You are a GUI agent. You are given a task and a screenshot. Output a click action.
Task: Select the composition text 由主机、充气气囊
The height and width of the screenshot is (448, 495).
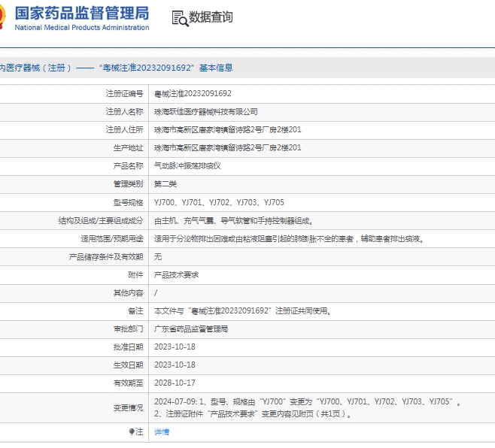click(x=234, y=220)
